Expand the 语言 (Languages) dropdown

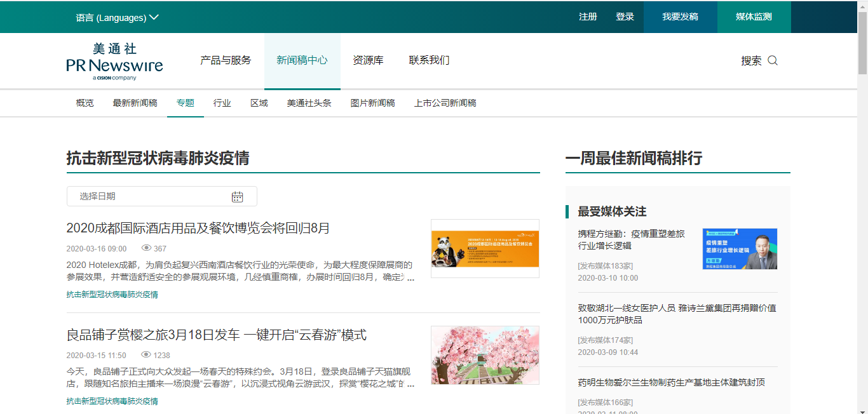click(x=118, y=18)
